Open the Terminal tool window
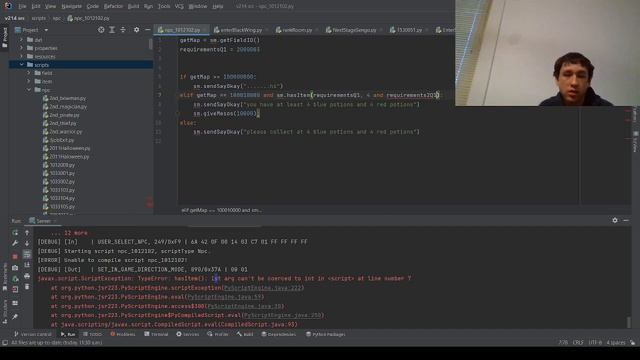 (x=156, y=334)
